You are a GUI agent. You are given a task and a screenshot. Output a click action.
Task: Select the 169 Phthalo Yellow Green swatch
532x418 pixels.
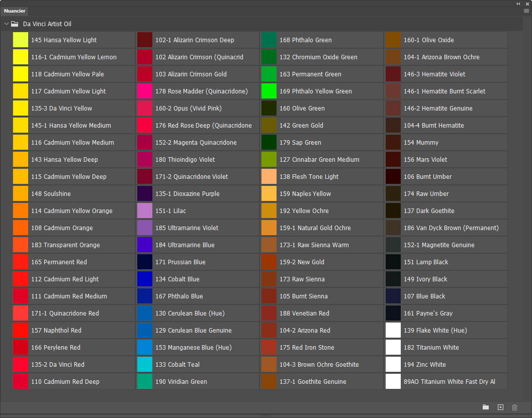[x=269, y=91]
